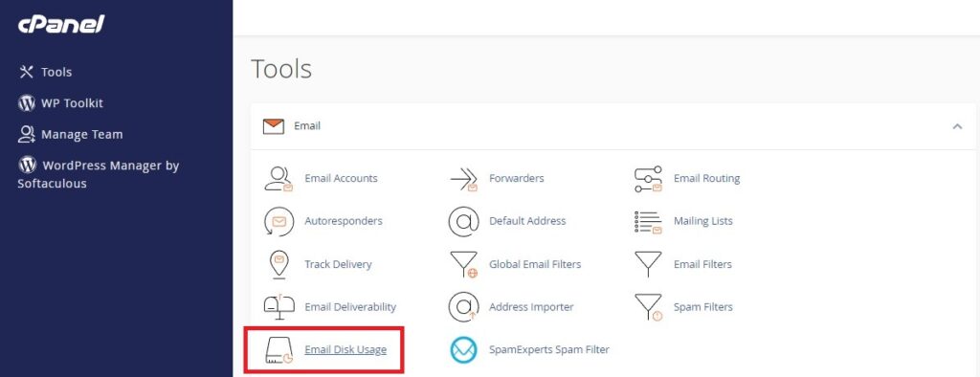The height and width of the screenshot is (377, 980).
Task: Click the Email Accounts icon
Action: pyautogui.click(x=278, y=178)
